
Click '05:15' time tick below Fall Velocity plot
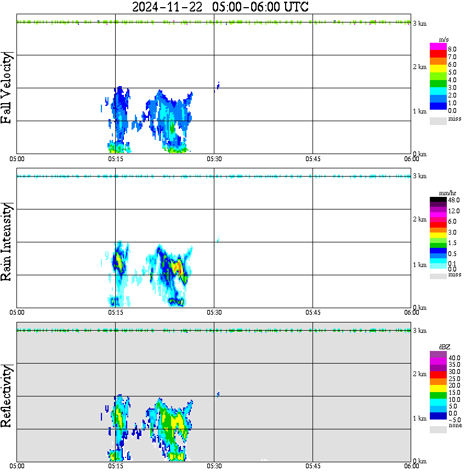[x=115, y=159]
